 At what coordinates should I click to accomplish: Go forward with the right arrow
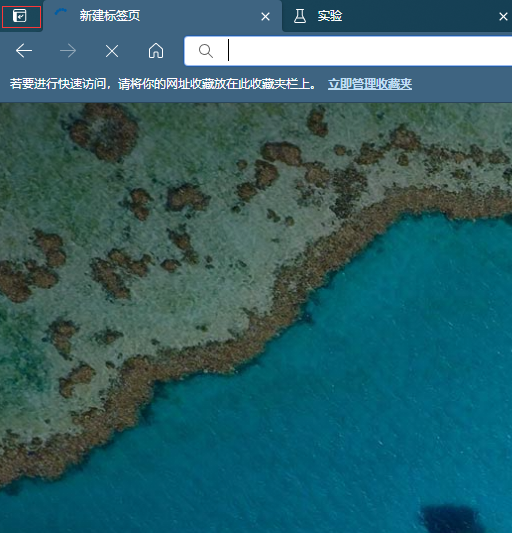68,51
